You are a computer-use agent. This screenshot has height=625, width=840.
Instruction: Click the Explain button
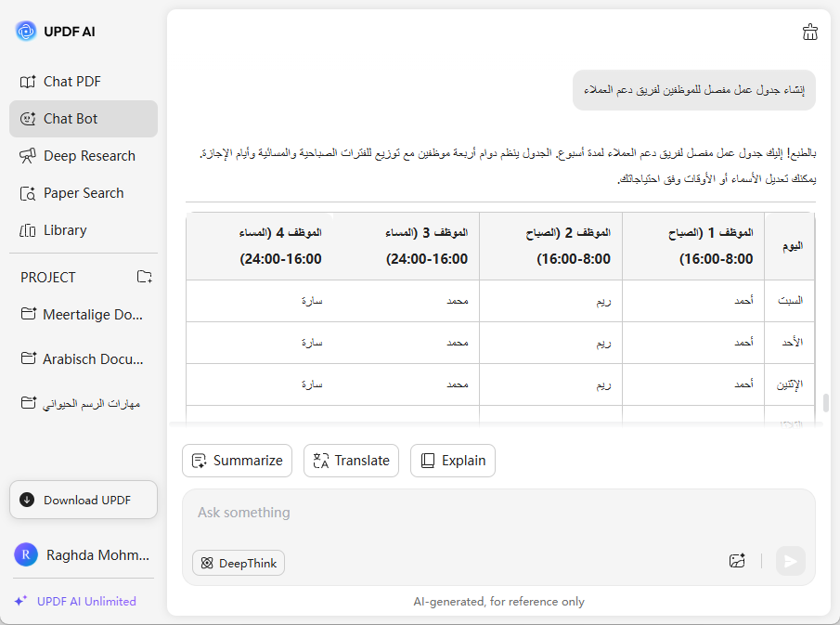pyautogui.click(x=453, y=461)
